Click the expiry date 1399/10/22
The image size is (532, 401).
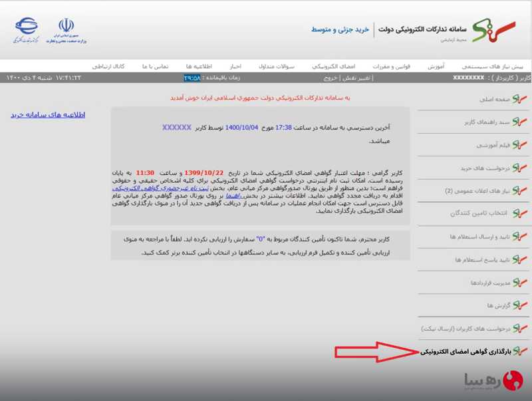(204, 173)
